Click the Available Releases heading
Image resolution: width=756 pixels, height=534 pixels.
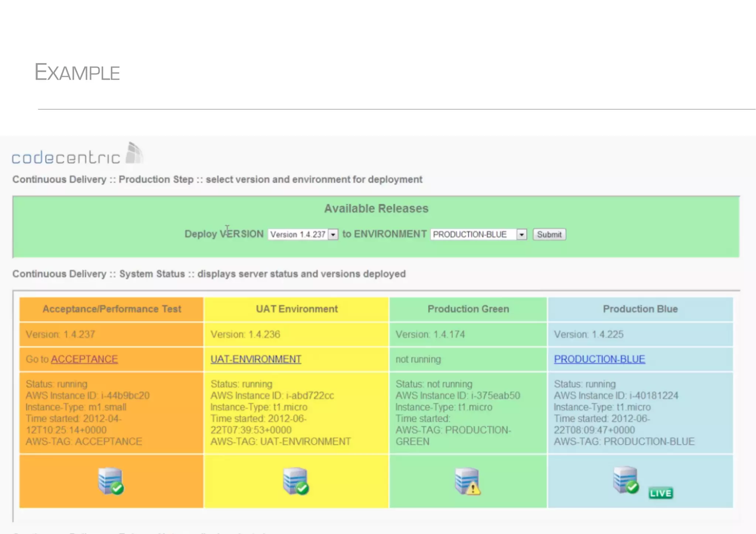tap(376, 209)
